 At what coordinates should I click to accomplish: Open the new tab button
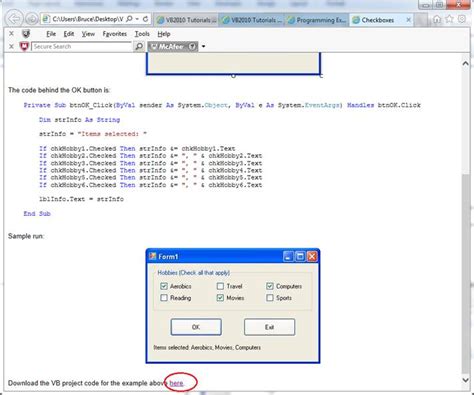(421, 20)
